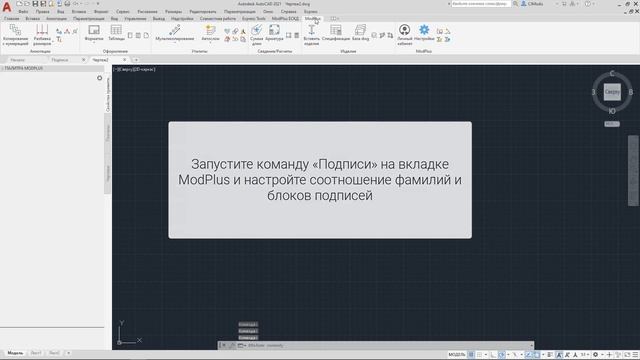Click the viewport controls label top-left

tap(134, 69)
